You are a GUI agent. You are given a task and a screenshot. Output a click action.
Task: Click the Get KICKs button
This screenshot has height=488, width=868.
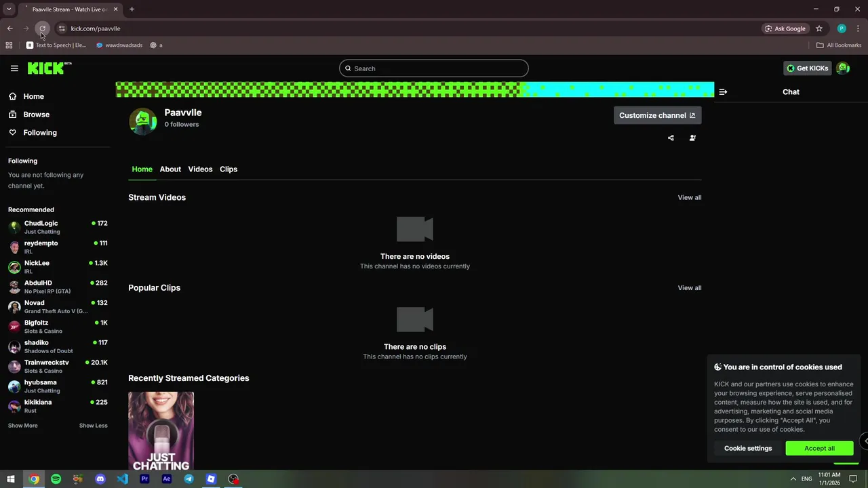[x=807, y=68]
